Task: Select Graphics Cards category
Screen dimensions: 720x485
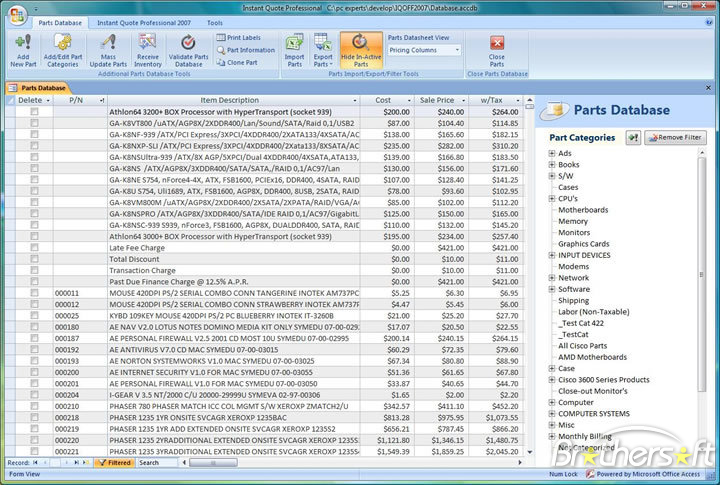Action: point(584,244)
